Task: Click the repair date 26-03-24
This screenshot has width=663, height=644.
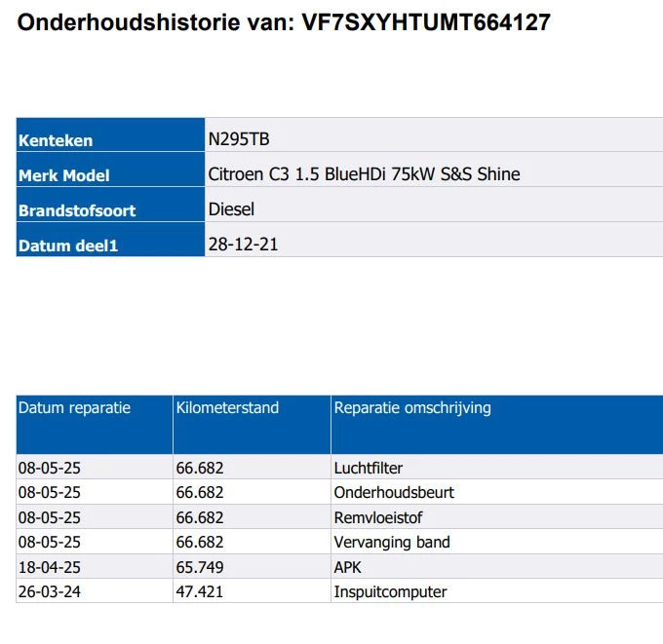Action: pos(50,591)
